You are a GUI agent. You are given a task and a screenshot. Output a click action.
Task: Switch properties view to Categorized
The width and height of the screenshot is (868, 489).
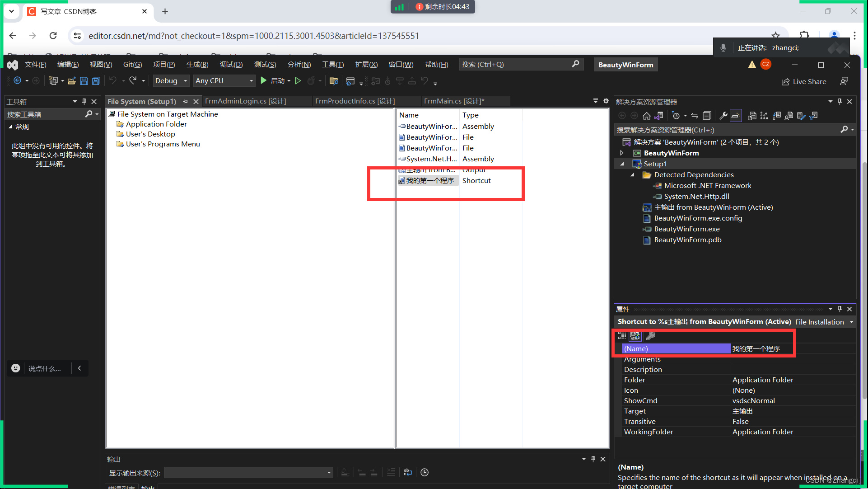622,335
